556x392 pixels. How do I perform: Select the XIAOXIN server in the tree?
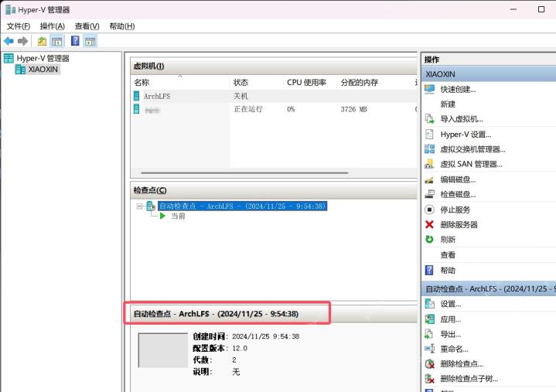click(43, 69)
